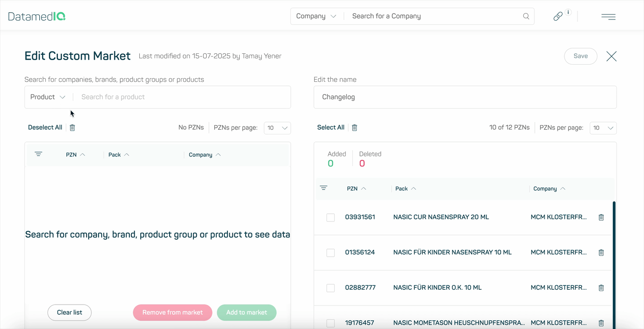Check the checkbox for PZN 02882777
644x329 pixels.
click(x=330, y=288)
